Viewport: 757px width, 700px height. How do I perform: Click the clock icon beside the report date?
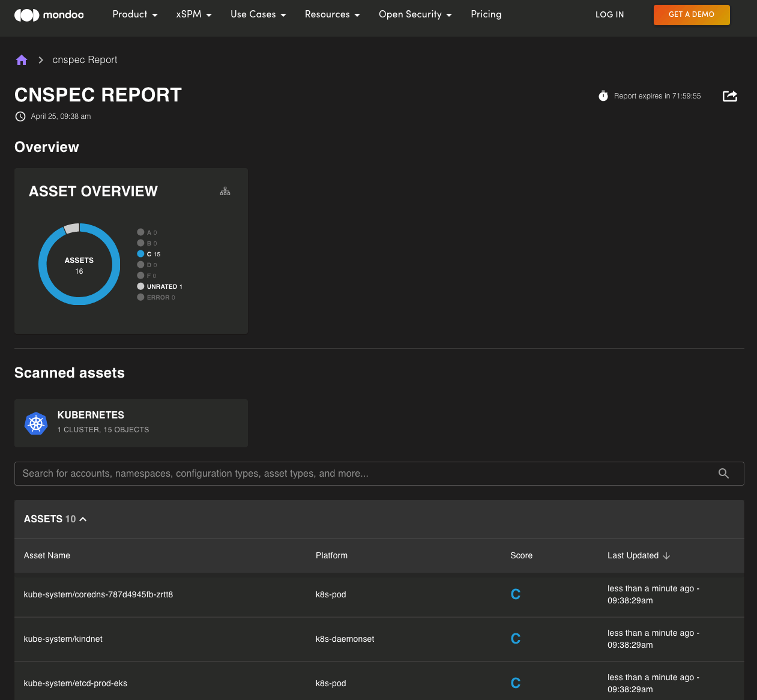(20, 116)
